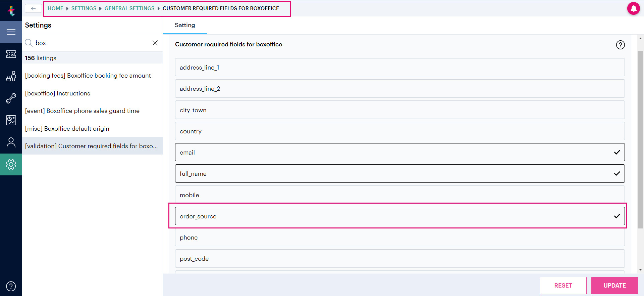Click the notification bell icon
The height and width of the screenshot is (296, 644).
pos(634,8)
